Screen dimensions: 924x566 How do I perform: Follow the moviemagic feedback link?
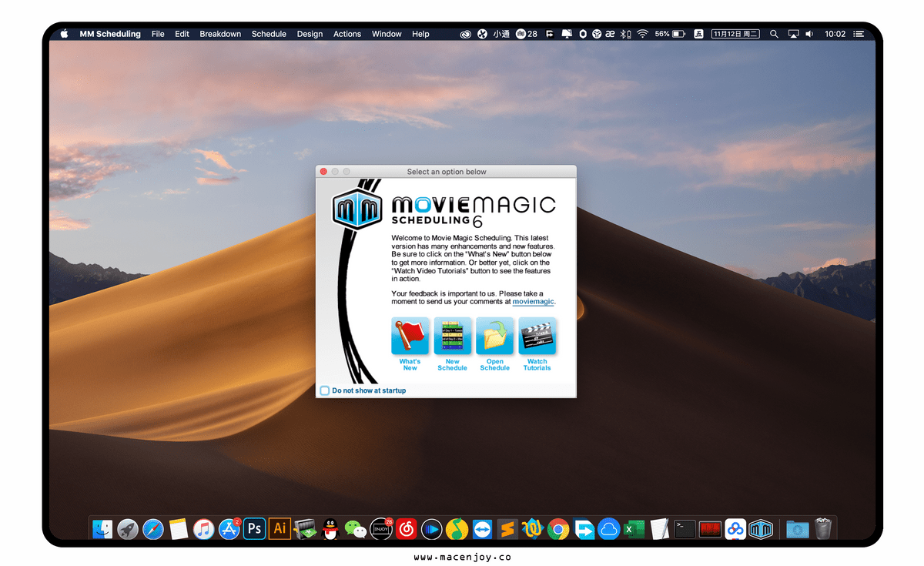pos(533,302)
